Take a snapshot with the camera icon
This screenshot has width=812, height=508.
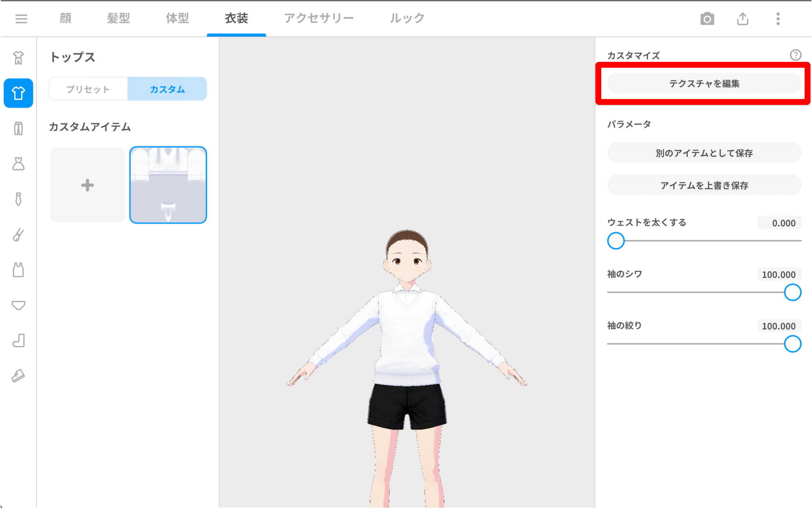coord(707,19)
